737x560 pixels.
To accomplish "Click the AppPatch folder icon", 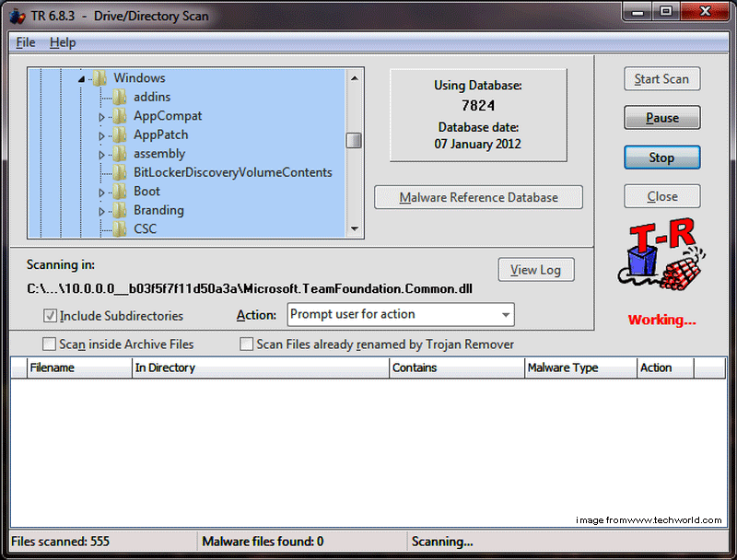I will (x=120, y=134).
